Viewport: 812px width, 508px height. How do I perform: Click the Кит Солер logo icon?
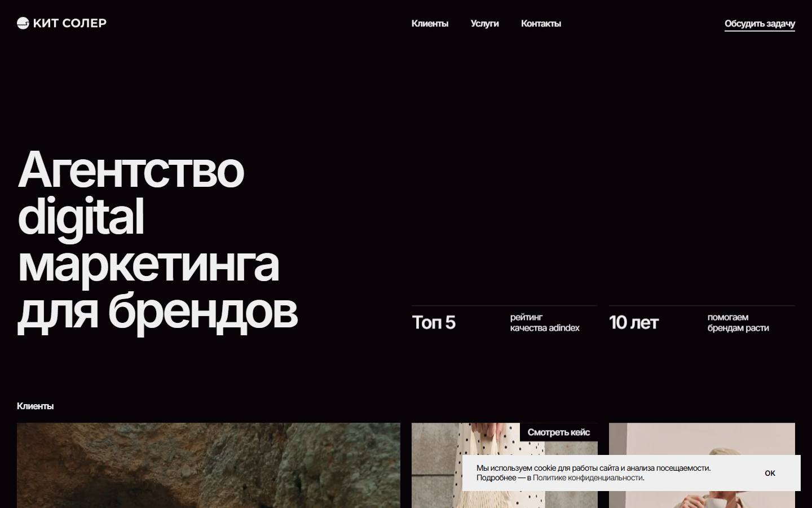coord(23,23)
